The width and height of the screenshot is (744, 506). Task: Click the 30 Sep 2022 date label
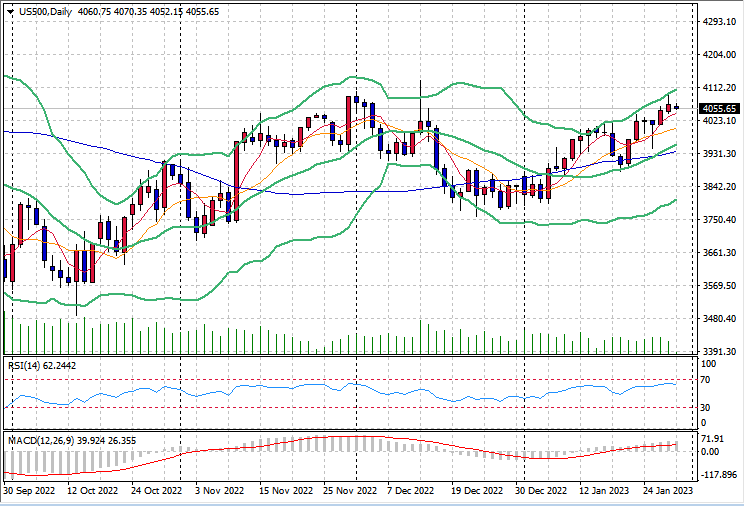(32, 492)
